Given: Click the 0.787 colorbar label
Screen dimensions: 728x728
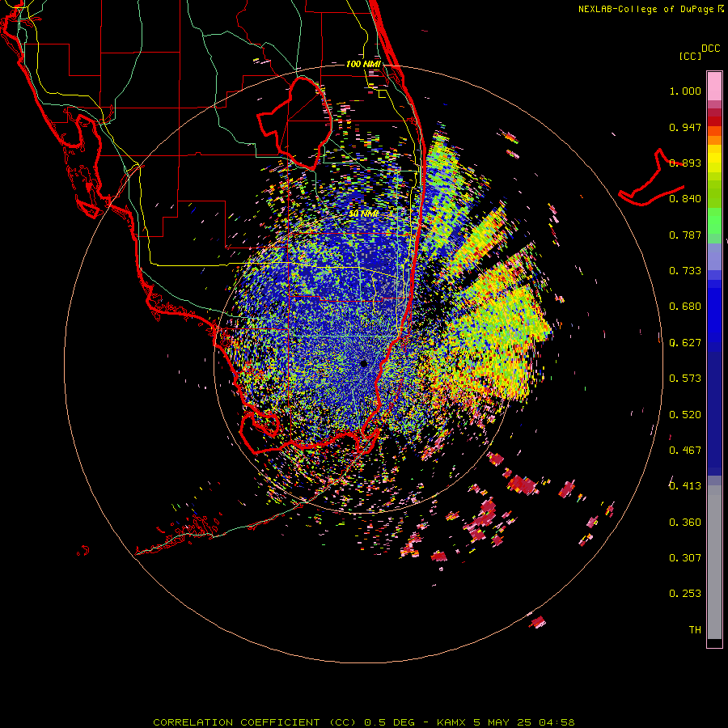Looking at the screenshot, I should pyautogui.click(x=685, y=235).
